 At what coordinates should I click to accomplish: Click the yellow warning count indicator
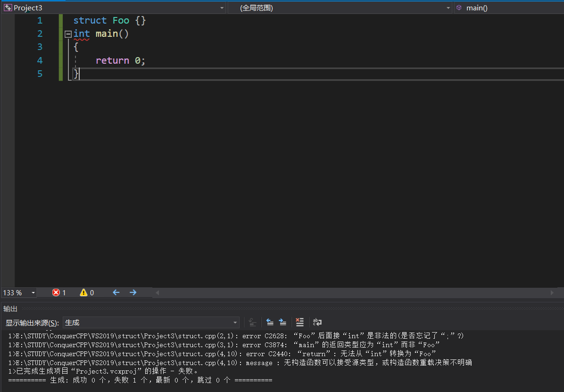(x=87, y=292)
